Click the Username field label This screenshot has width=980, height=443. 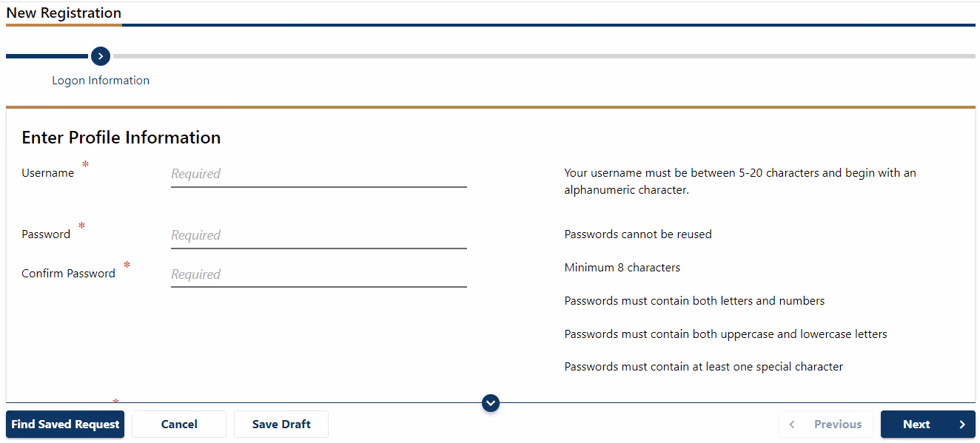(48, 173)
